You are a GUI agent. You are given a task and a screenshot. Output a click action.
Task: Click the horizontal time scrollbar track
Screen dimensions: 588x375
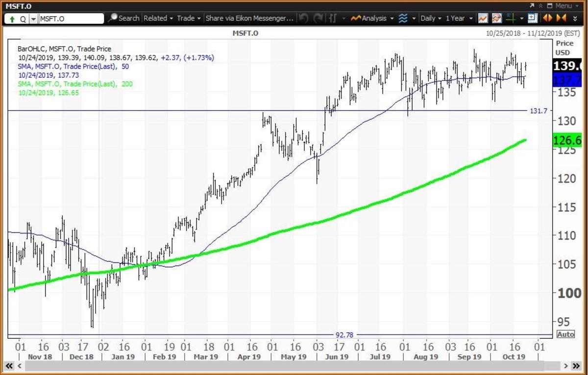point(293,366)
